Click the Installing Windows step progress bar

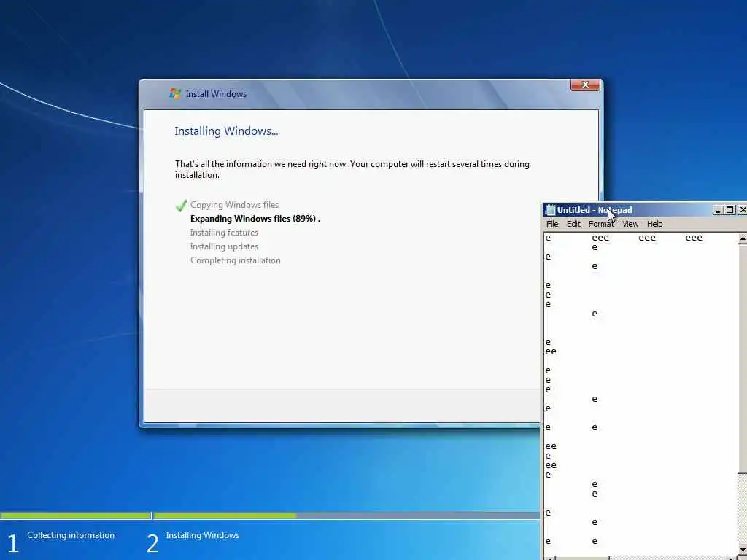coord(347,516)
